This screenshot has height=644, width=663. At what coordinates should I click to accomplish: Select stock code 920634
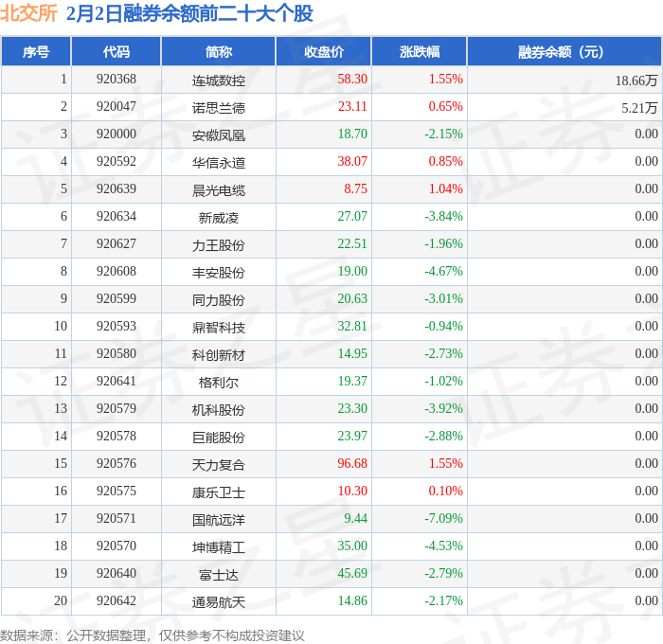pos(116,217)
